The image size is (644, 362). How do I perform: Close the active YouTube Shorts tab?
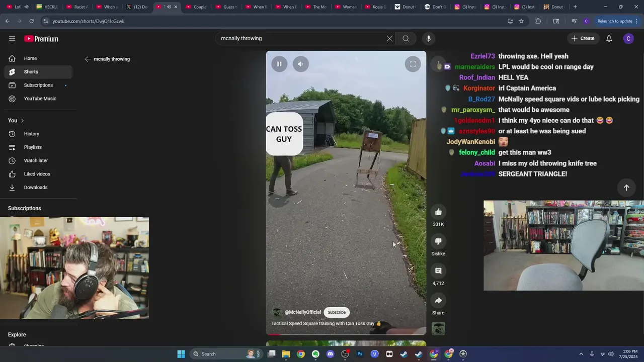[x=176, y=7]
